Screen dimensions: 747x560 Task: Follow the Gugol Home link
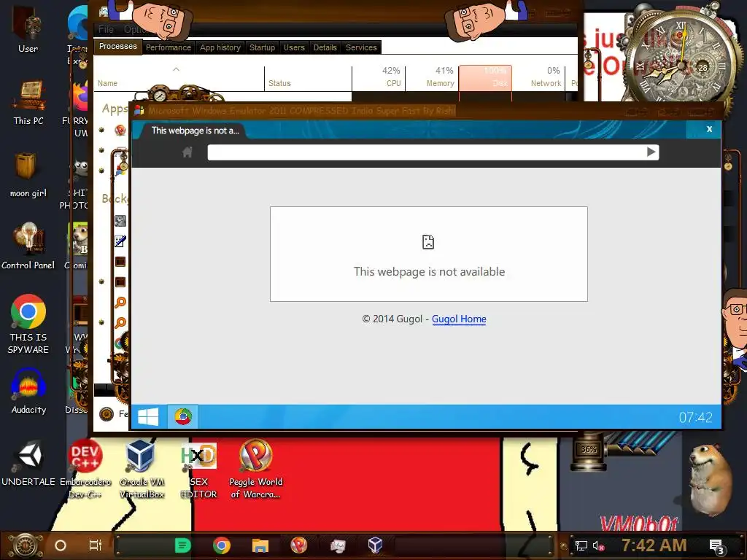[x=459, y=319]
